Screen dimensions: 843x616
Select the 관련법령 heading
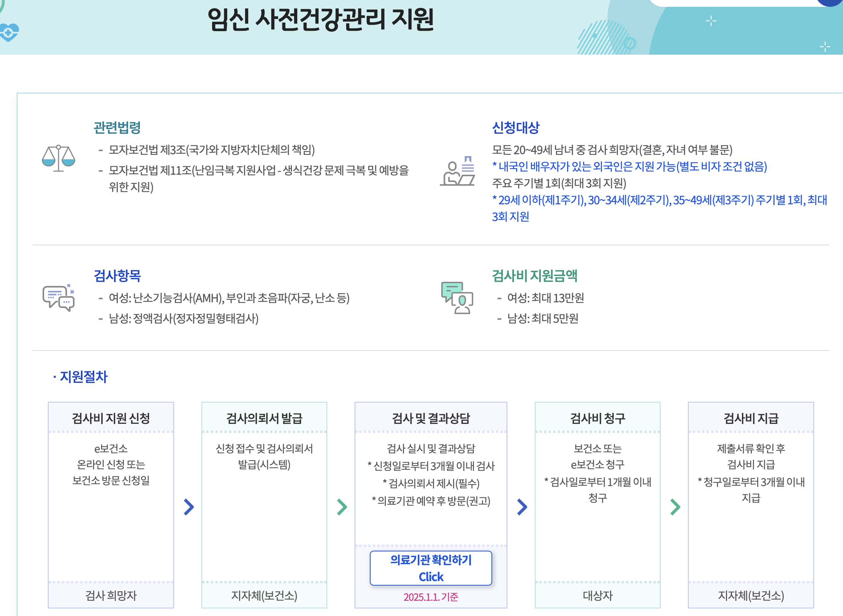[x=117, y=128]
